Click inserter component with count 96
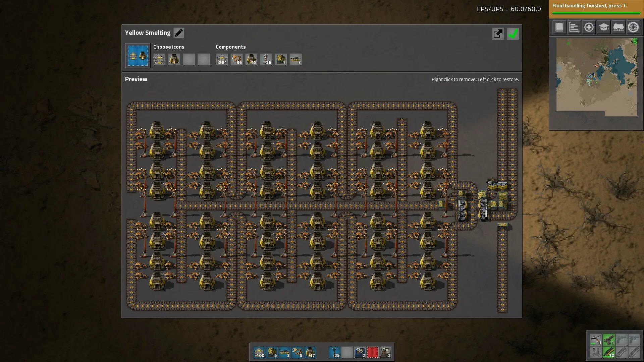Image resolution: width=644 pixels, height=362 pixels. point(236,60)
